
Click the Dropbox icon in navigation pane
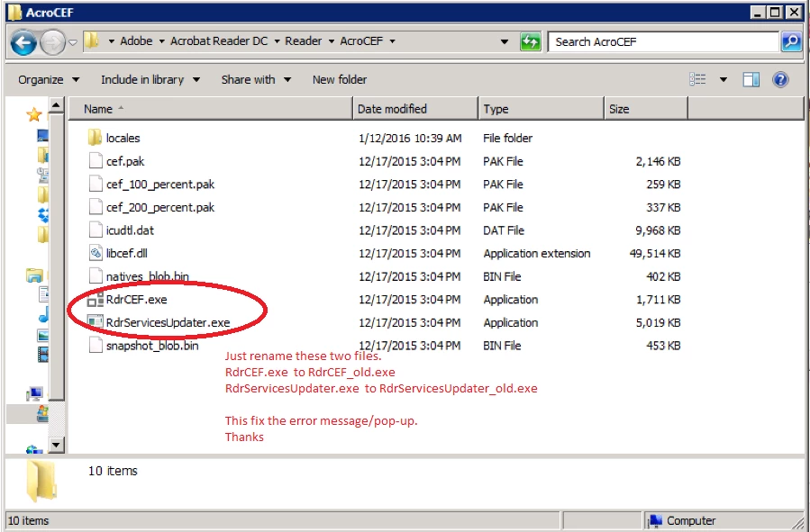tap(43, 214)
